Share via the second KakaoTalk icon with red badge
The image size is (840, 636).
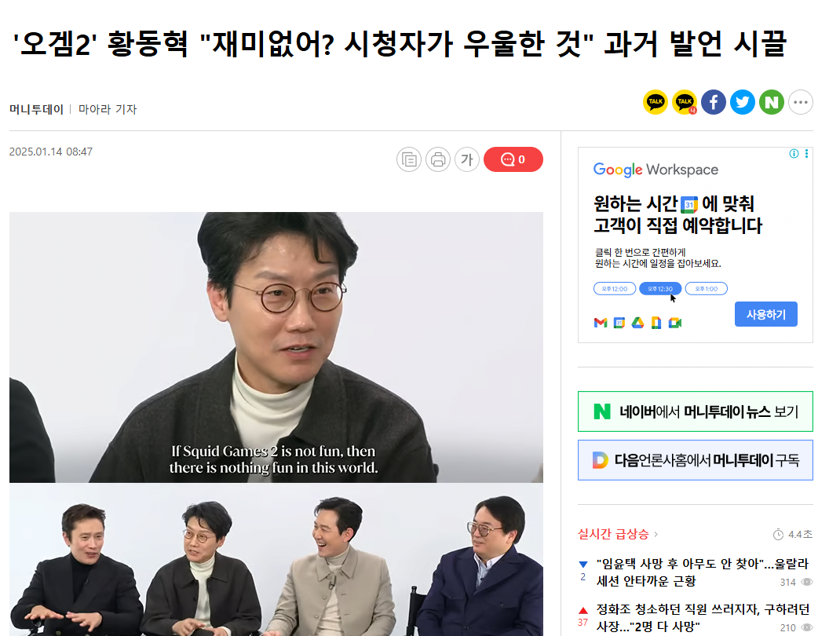point(685,102)
